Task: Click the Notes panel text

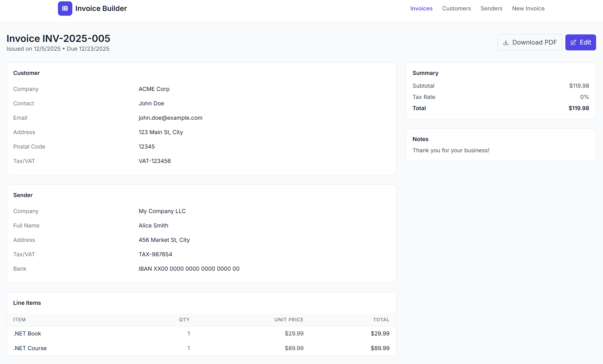Action: tap(451, 150)
